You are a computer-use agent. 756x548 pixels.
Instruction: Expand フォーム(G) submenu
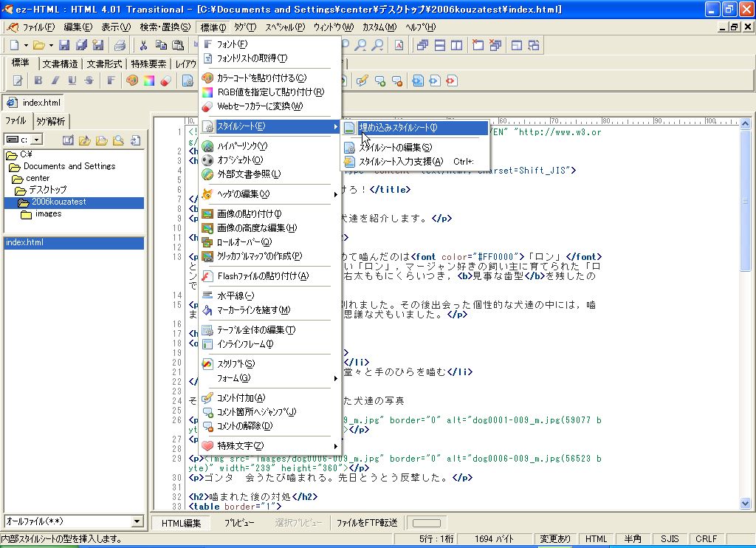[x=270, y=378]
